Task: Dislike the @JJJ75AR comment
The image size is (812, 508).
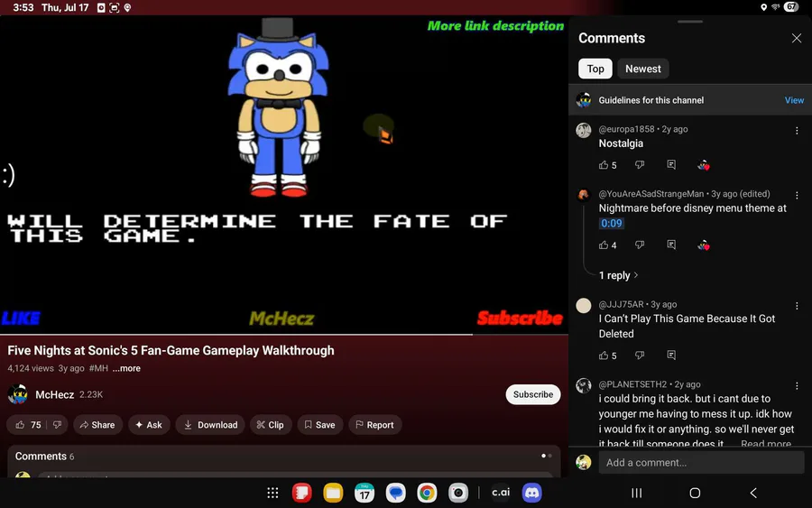Action: tap(640, 355)
